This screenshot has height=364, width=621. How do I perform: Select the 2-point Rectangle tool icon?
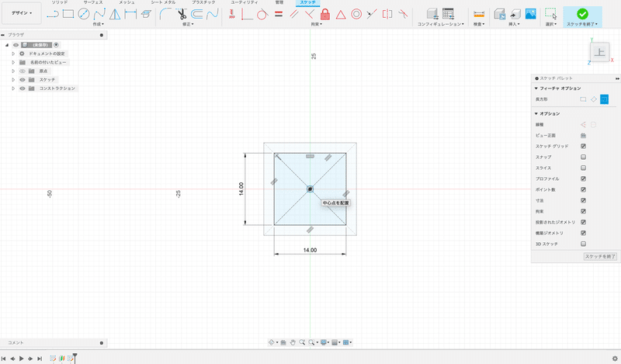click(68, 14)
